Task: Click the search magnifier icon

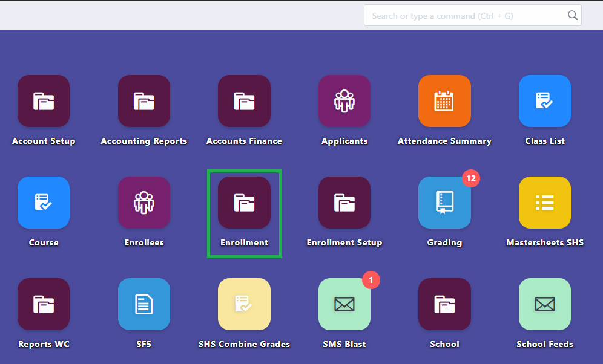Action: (x=573, y=15)
